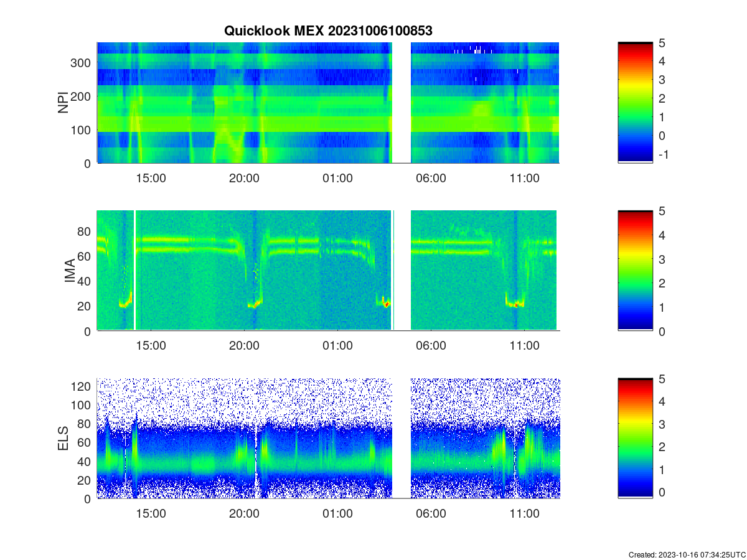Click the 3 label on ELS colorbar

(661, 424)
